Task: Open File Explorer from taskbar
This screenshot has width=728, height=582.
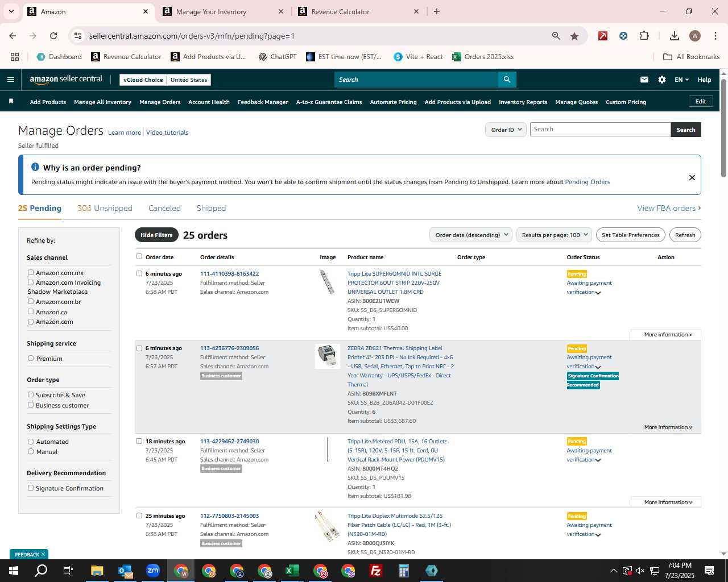Action: [x=97, y=571]
